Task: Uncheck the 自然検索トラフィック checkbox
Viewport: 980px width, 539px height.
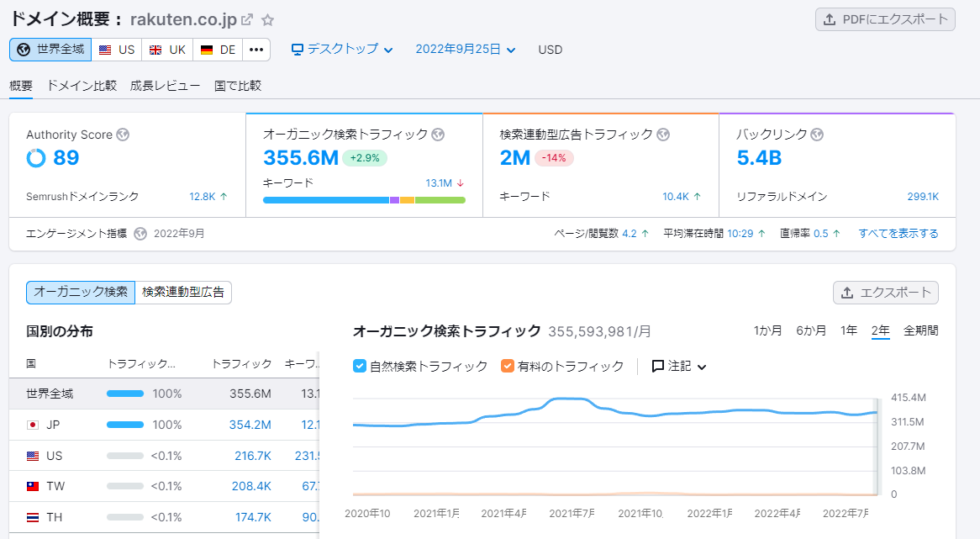Action: (x=360, y=366)
